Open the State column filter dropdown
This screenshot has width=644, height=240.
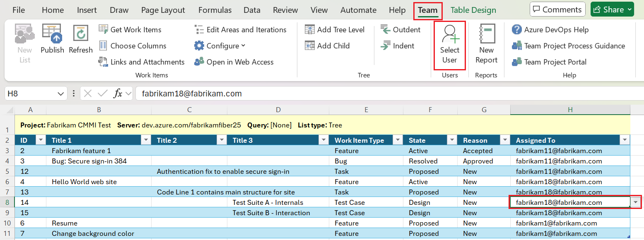[451, 140]
